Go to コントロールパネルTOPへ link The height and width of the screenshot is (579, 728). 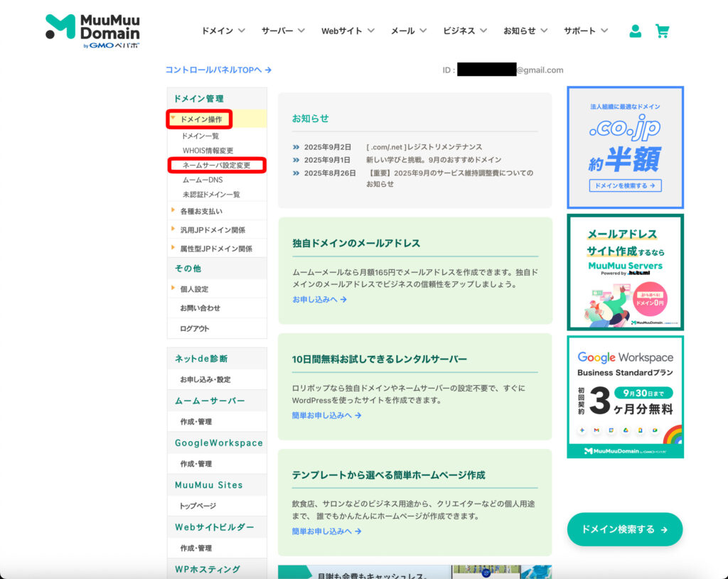point(218,70)
